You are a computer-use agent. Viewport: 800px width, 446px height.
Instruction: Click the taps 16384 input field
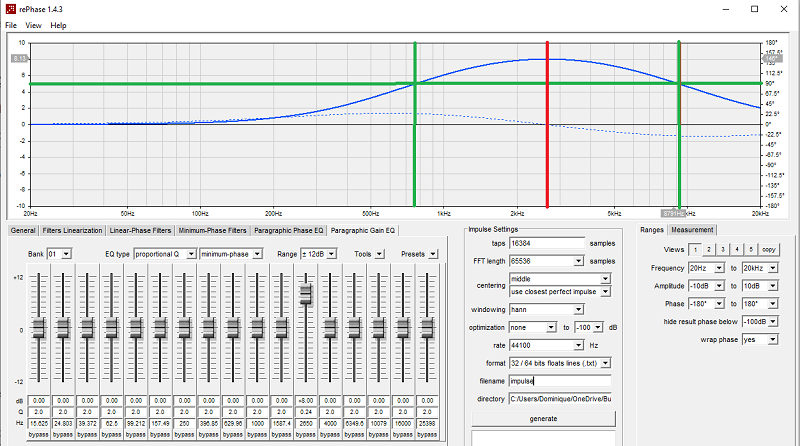pos(547,243)
